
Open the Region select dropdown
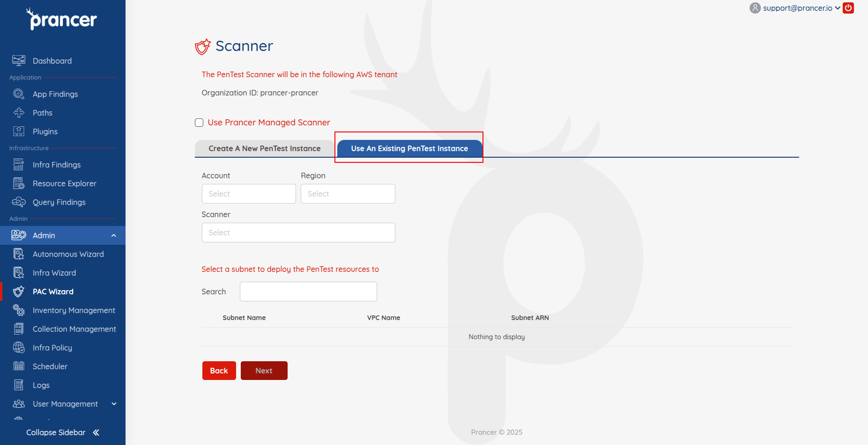tap(348, 194)
